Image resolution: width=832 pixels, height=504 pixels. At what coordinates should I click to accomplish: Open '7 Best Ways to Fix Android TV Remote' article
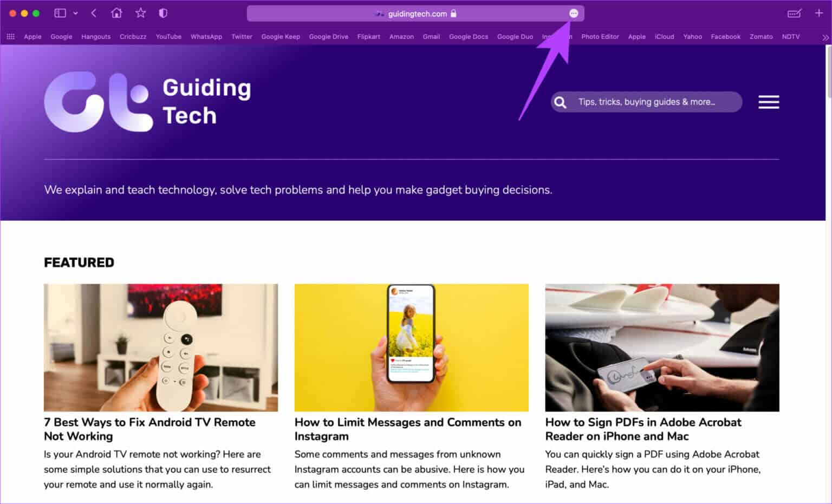click(149, 429)
